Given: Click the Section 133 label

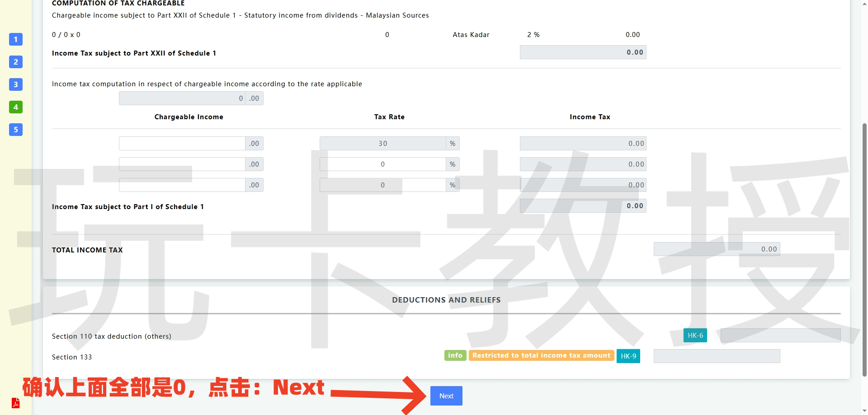Looking at the screenshot, I should [x=72, y=357].
